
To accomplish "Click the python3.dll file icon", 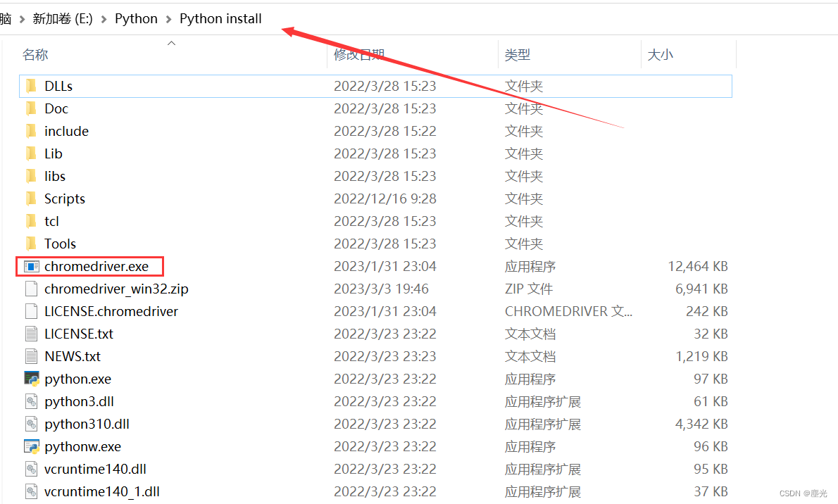I will [x=32, y=401].
